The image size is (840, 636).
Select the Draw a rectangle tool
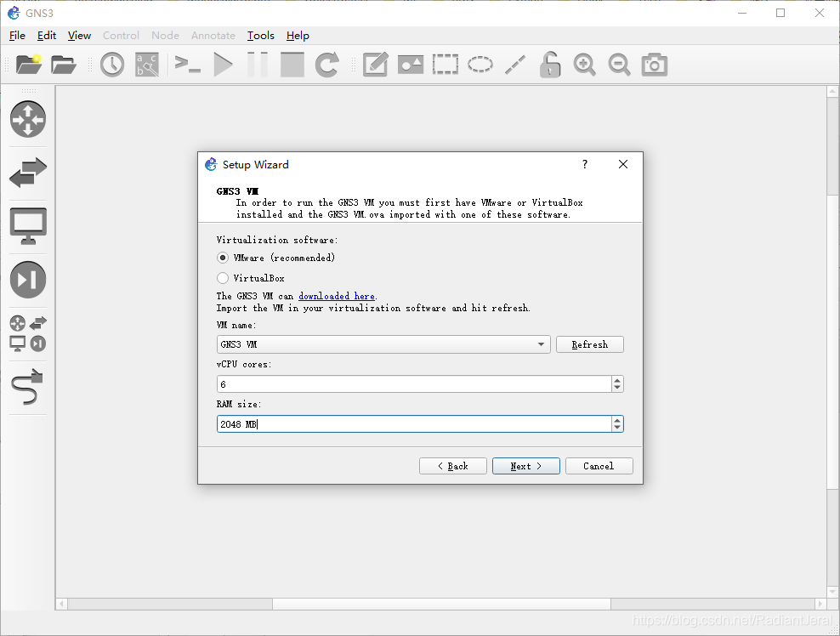click(446, 65)
